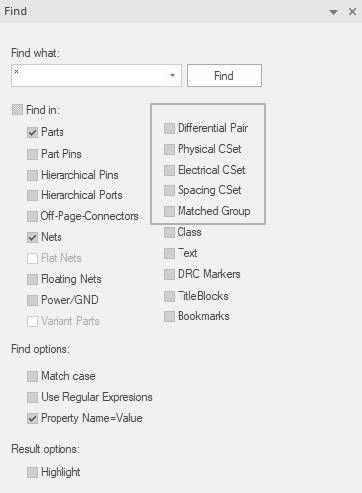Enable Power/GND search checkbox
This screenshot has height=493, width=362.
coord(32,300)
